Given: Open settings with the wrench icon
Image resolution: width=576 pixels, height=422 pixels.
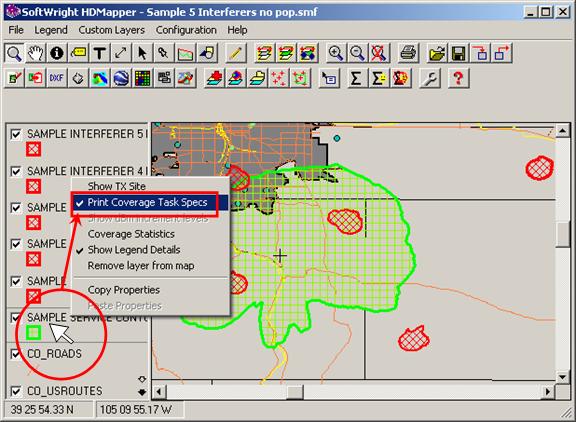Looking at the screenshot, I should point(429,78).
